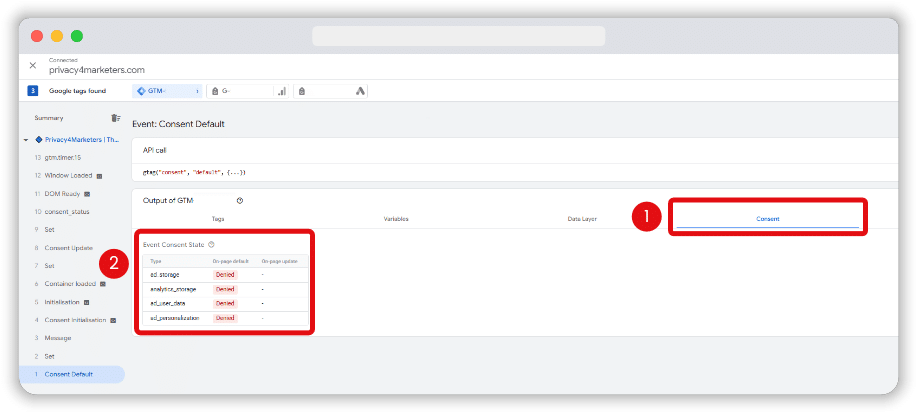Viewport: 916px width, 412px height.
Task: Click the browser address bar
Action: tap(459, 36)
